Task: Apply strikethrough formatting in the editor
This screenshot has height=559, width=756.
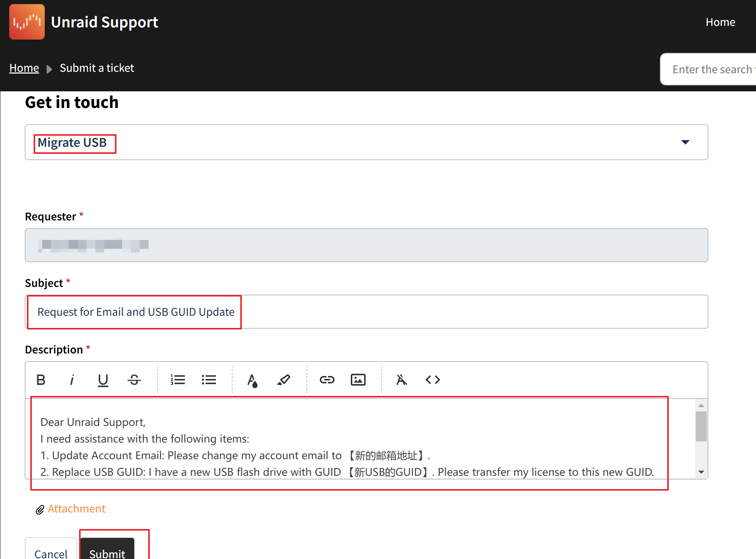Action: (x=134, y=380)
